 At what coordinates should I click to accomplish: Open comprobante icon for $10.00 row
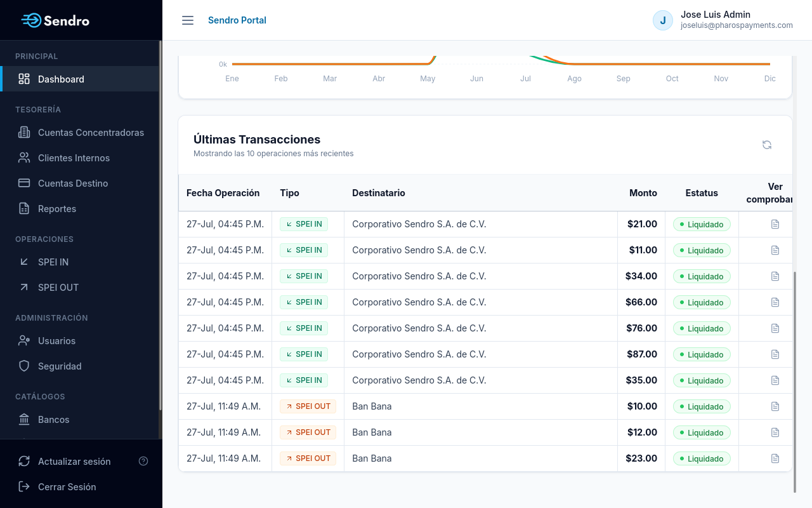coord(775,406)
